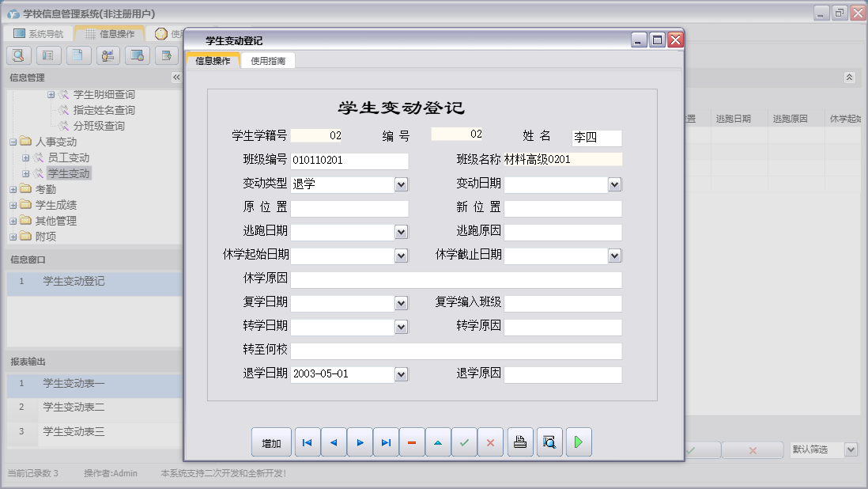
Task: Cancel editing with the red X icon
Action: click(x=490, y=442)
